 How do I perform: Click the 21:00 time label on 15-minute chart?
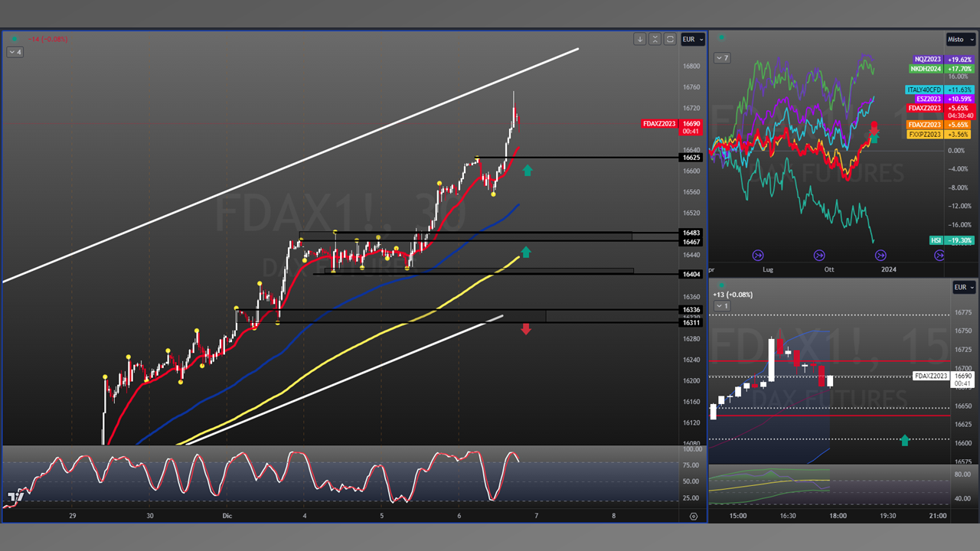pyautogui.click(x=937, y=516)
